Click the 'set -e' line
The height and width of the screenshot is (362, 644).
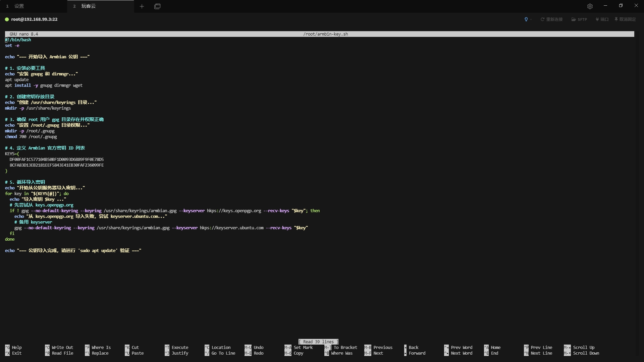(x=12, y=46)
